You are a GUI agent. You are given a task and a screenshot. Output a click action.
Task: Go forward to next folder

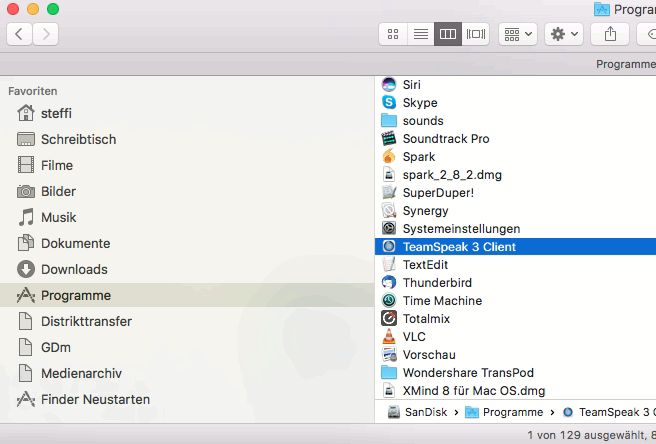click(45, 34)
